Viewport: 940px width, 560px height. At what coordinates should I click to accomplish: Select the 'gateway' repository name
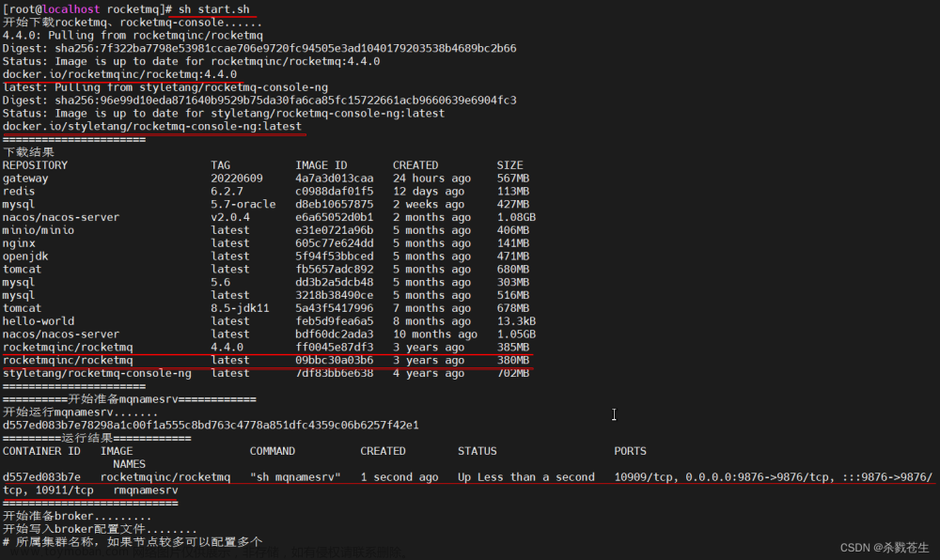pyautogui.click(x=25, y=179)
